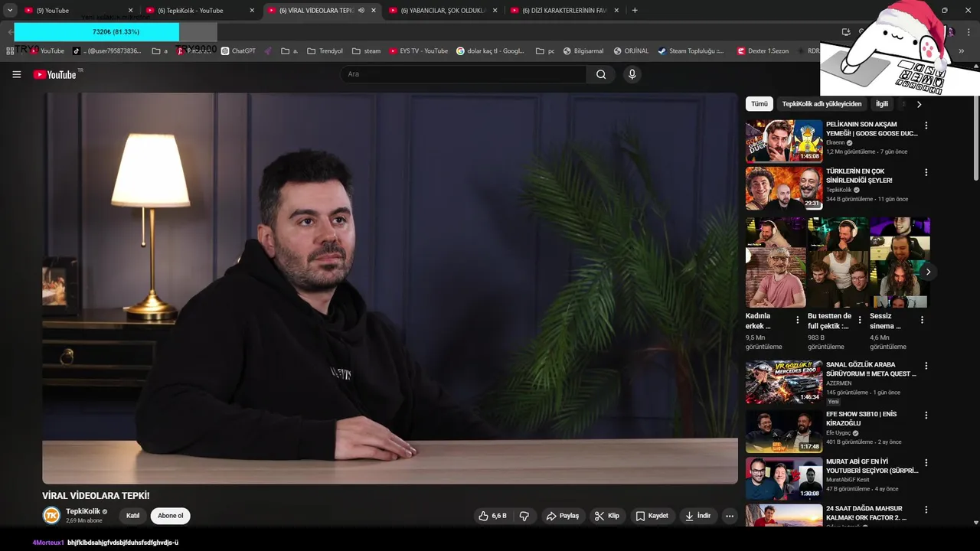Open the tab search dropdown arrow
980x551 pixels.
pos(10,11)
